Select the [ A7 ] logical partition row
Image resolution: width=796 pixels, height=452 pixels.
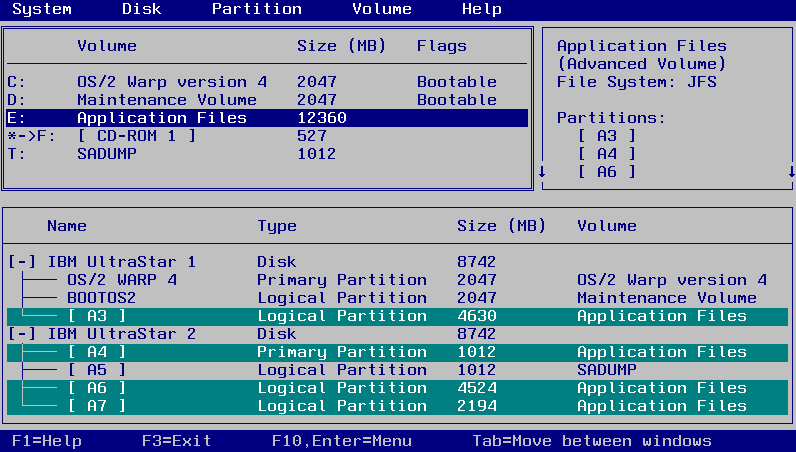tap(397, 406)
